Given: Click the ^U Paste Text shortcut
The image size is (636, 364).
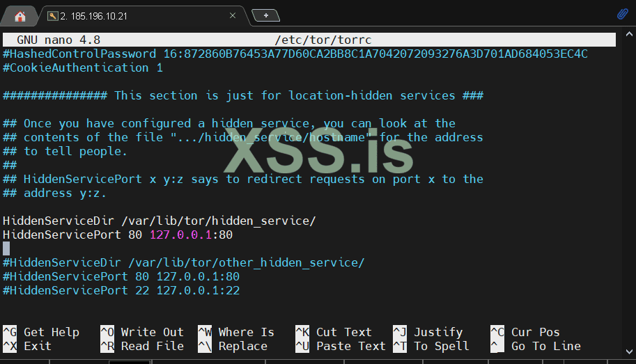Looking at the screenshot, I should coord(341,346).
